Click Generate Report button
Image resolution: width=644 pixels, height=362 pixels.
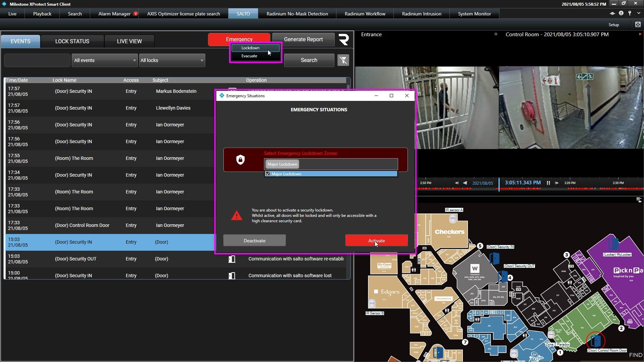tap(303, 39)
